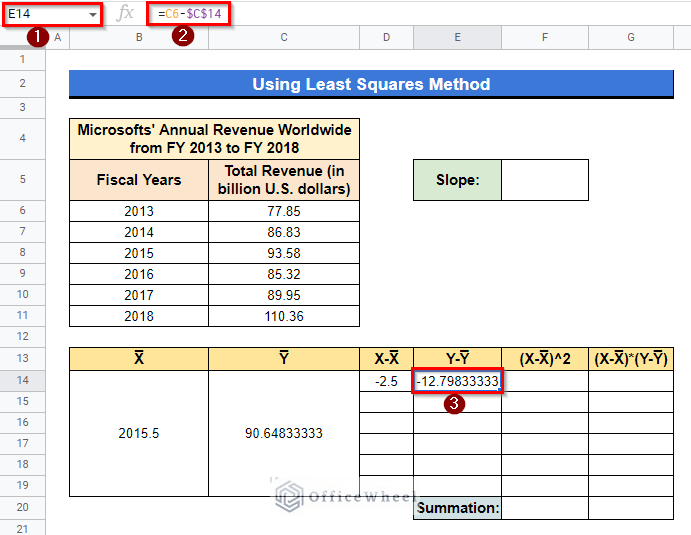
Task: Select column E header
Action: point(457,37)
